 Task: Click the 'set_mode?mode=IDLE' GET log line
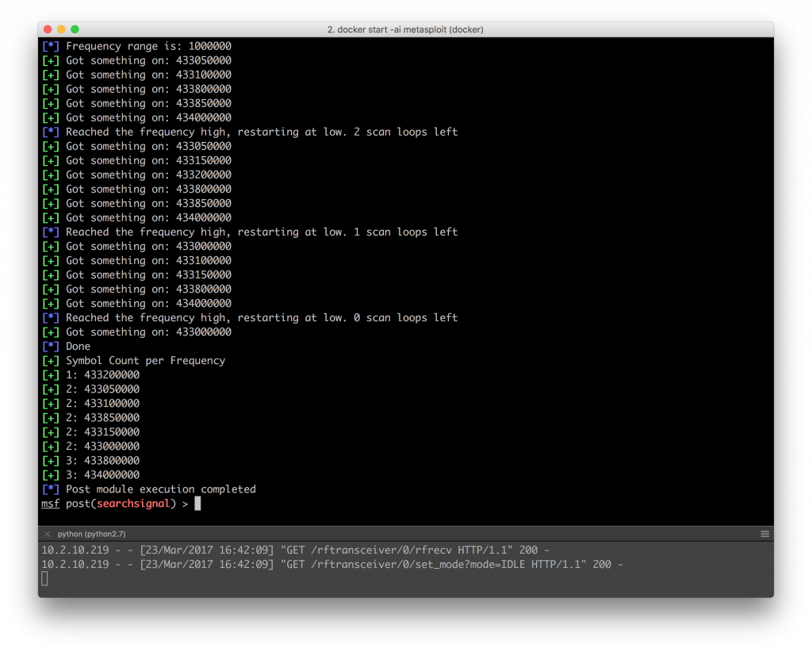pos(331,564)
